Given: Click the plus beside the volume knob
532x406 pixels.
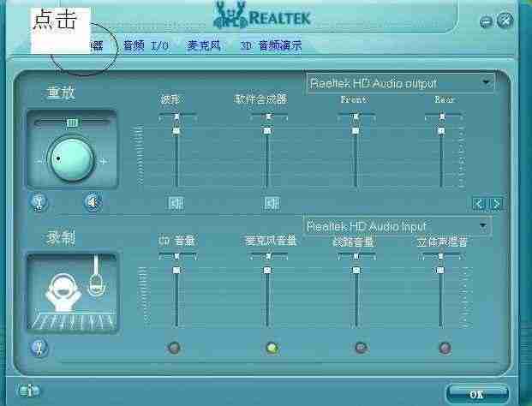Looking at the screenshot, I should point(104,161).
